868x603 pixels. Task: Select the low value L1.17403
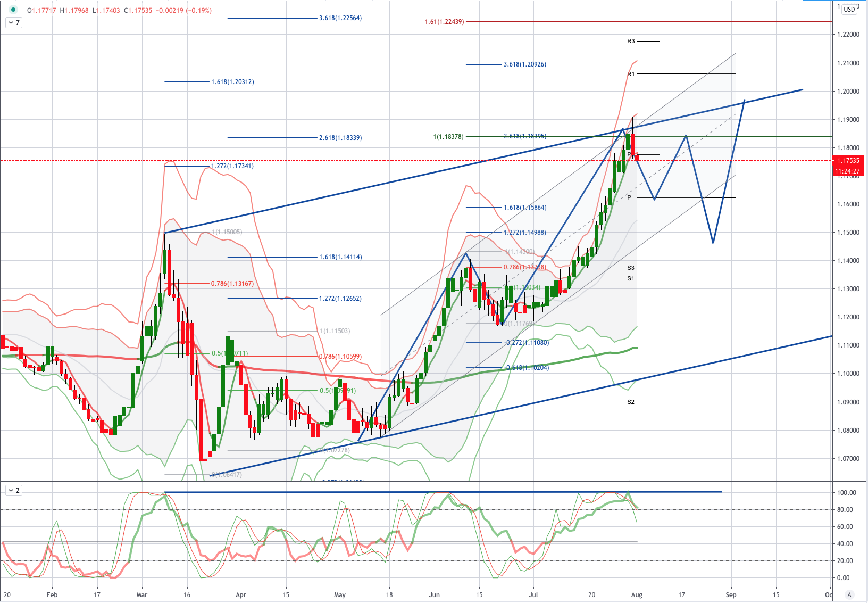point(106,11)
